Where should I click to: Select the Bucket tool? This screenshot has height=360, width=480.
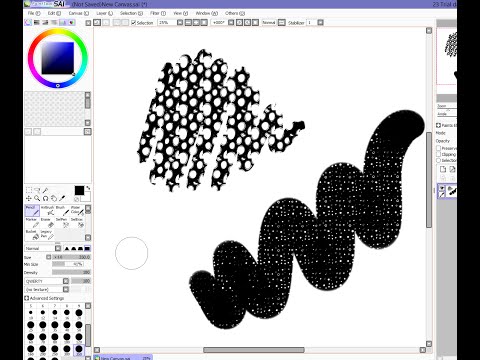[32, 235]
